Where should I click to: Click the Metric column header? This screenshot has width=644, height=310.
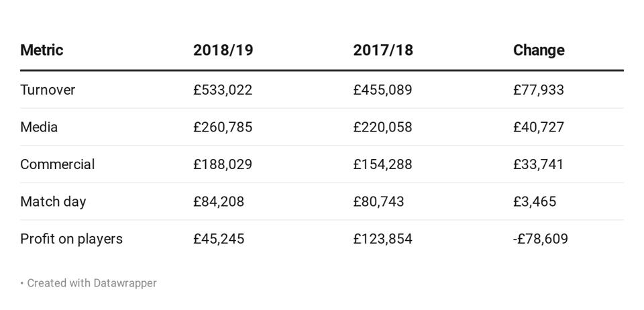pyautogui.click(x=42, y=50)
